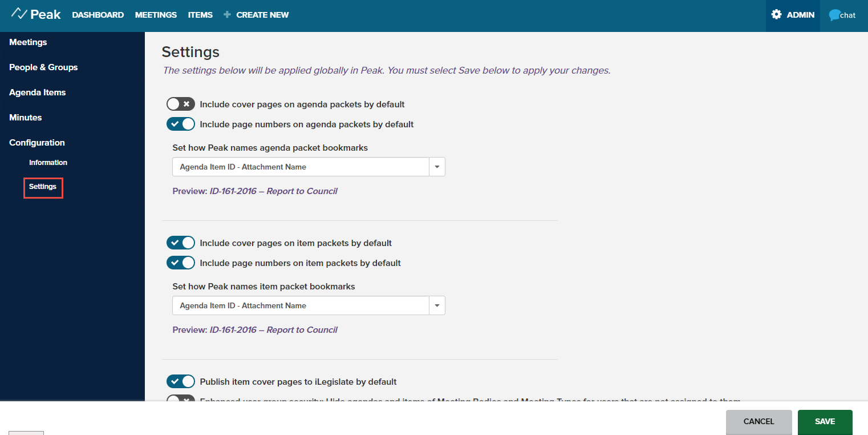Open Items in top navigation
The height and width of the screenshot is (435, 868).
pyautogui.click(x=200, y=15)
